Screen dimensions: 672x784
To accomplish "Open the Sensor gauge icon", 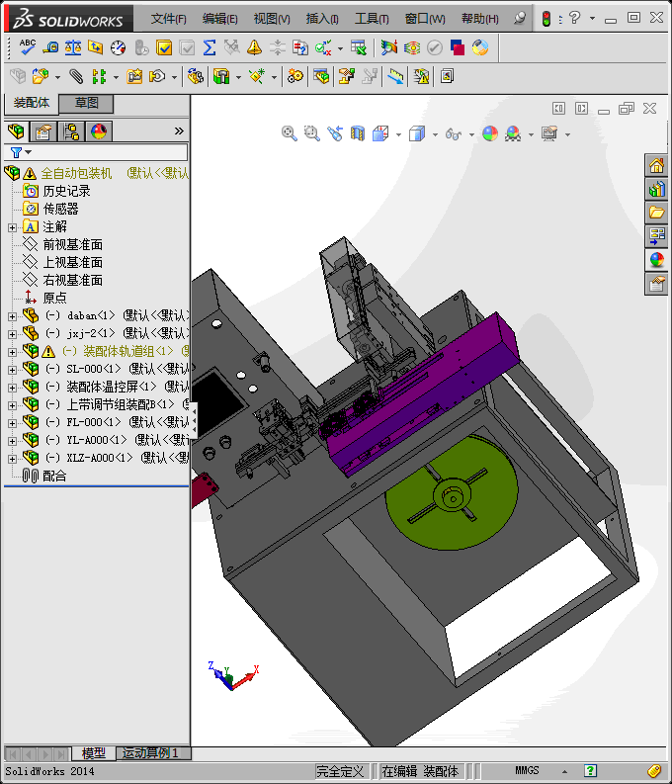I will point(118,48).
